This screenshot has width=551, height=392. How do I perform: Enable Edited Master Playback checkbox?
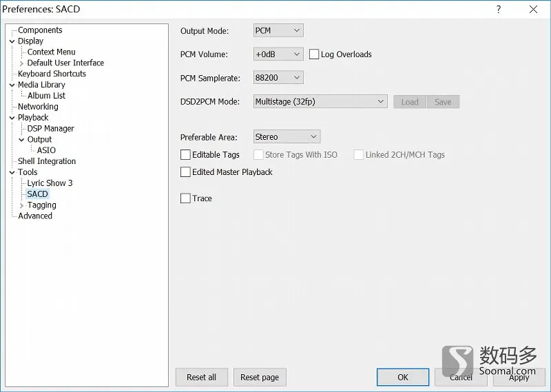185,172
